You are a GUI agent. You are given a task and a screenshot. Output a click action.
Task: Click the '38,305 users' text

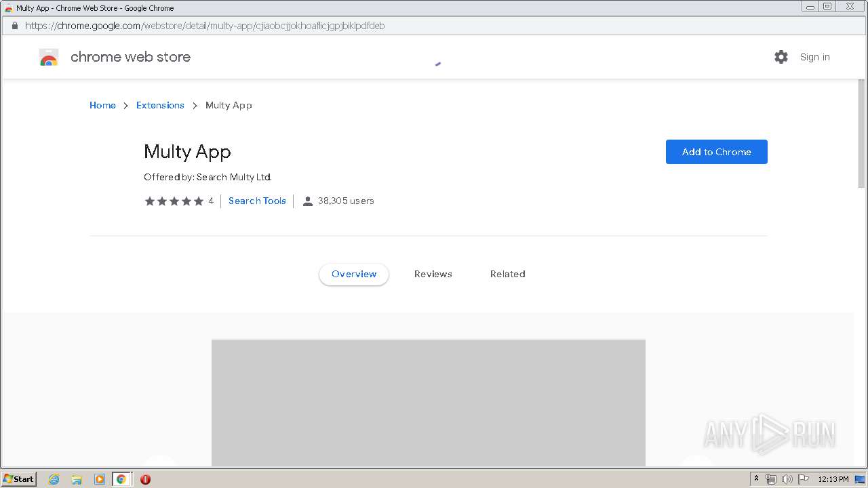click(346, 201)
